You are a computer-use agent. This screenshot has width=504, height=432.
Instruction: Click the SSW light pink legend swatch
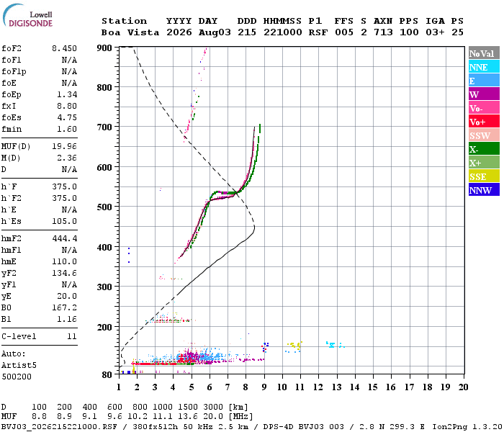(x=484, y=135)
